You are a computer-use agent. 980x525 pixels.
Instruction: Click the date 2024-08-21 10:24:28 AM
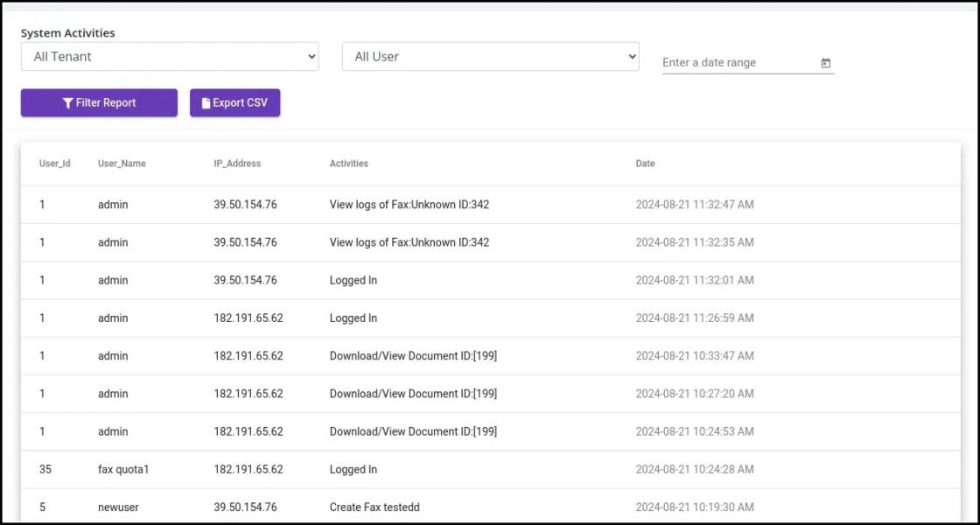pos(695,469)
